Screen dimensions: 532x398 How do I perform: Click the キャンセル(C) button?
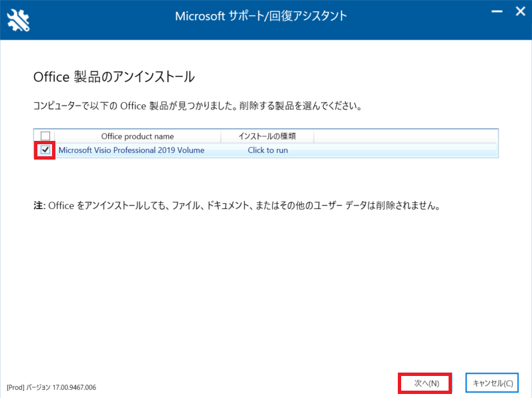point(493,383)
